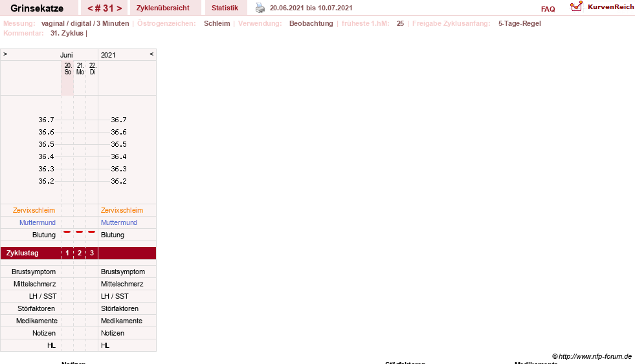Click the date range 20.06.2021 bis 10.07.2021
This screenshot has width=635, height=364.
[x=311, y=8]
